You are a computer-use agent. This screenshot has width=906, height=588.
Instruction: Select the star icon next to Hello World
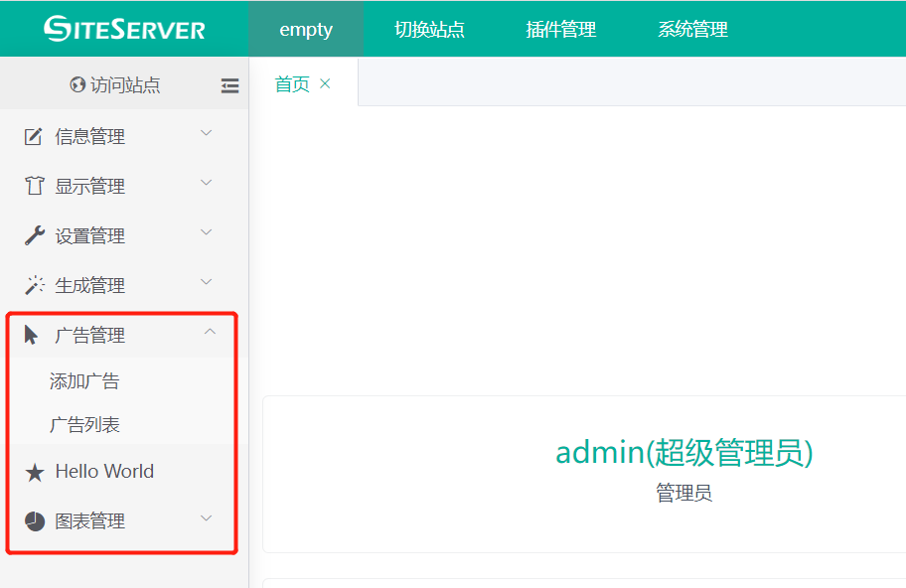34,471
